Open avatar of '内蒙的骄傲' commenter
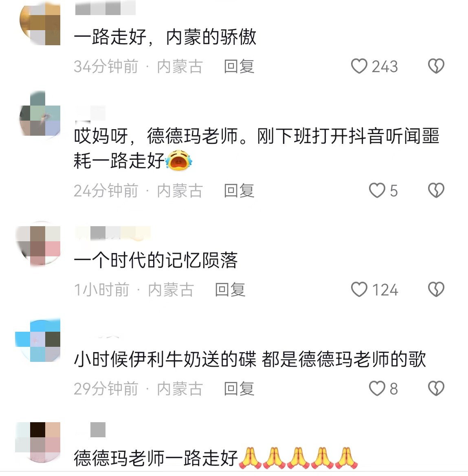This screenshot has height=476, width=468. coord(40,23)
